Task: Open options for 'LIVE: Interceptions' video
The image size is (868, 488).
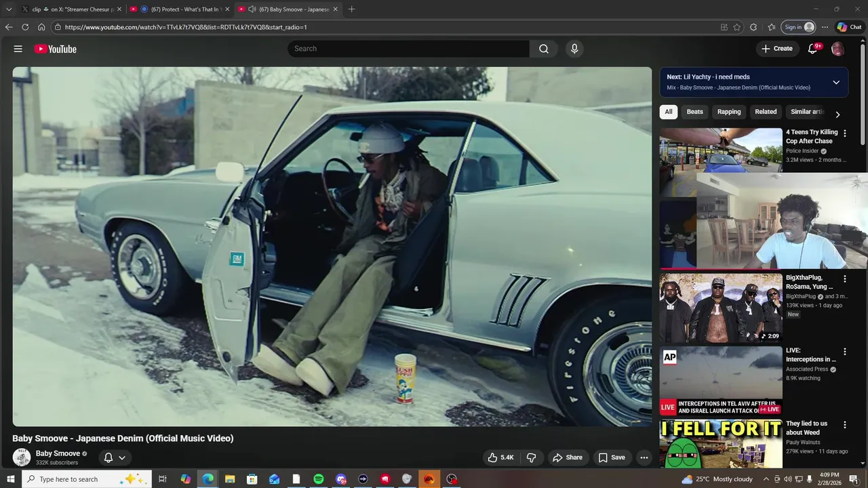Action: point(845,352)
